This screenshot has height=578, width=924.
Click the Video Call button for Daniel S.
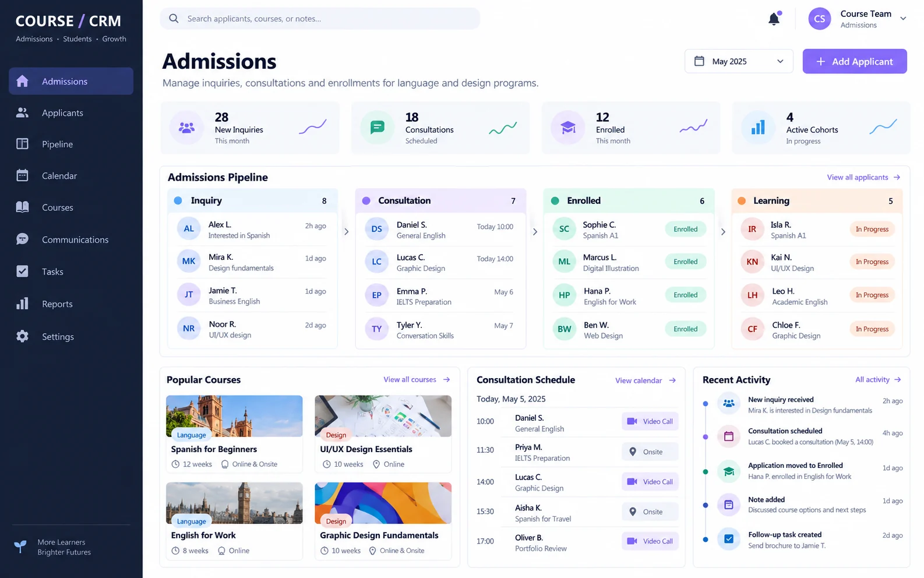point(650,421)
